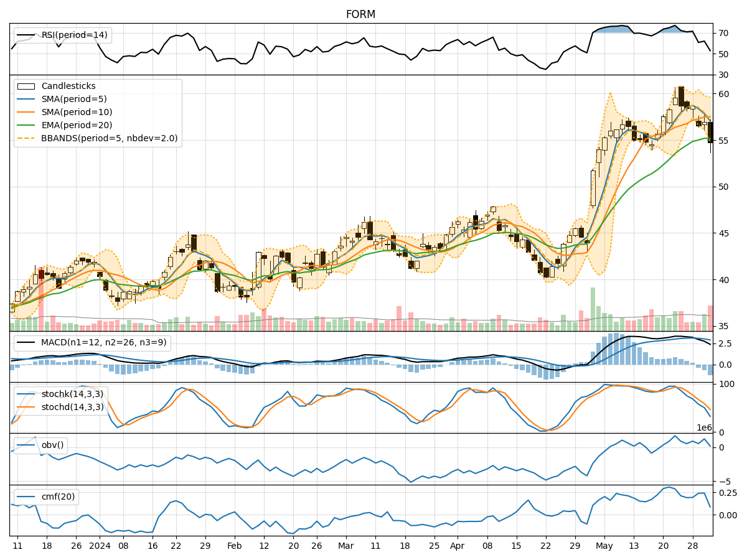Click the cmf(20) legend label
747x560 pixels.
(x=57, y=497)
